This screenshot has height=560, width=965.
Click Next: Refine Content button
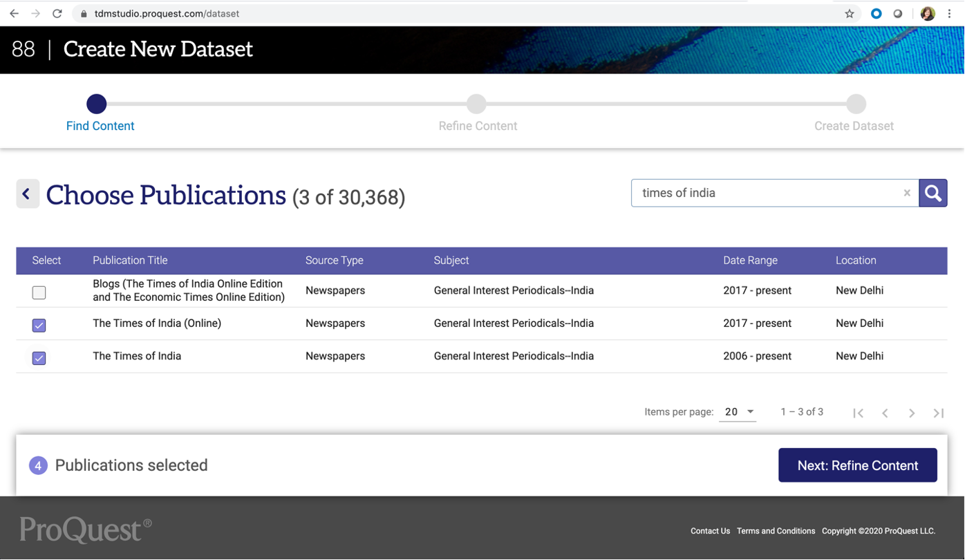858,465
